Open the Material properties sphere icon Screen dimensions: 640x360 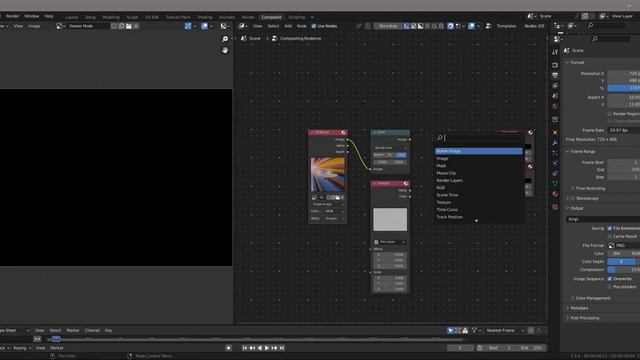555,194
